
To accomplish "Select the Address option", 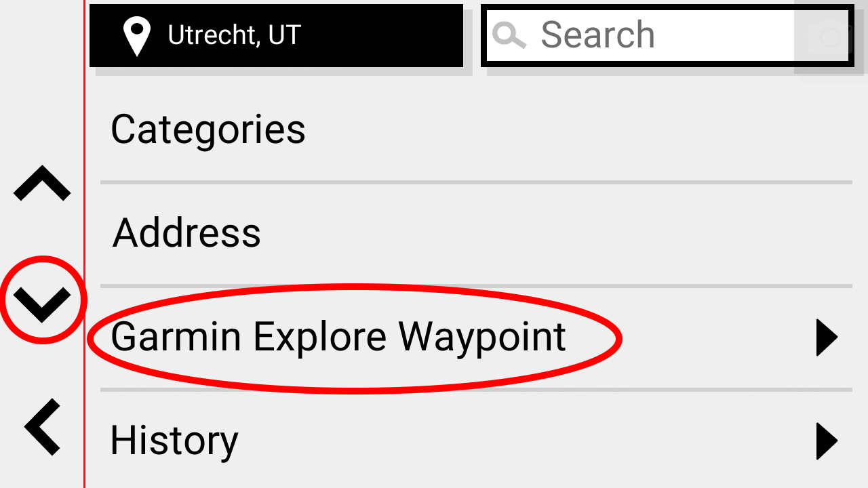I will pyautogui.click(x=476, y=233).
